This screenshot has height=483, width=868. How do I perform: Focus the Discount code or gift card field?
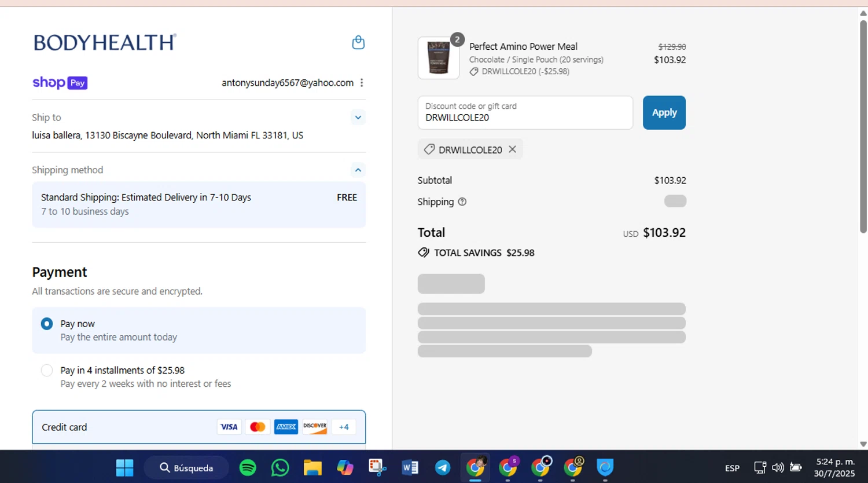525,112
